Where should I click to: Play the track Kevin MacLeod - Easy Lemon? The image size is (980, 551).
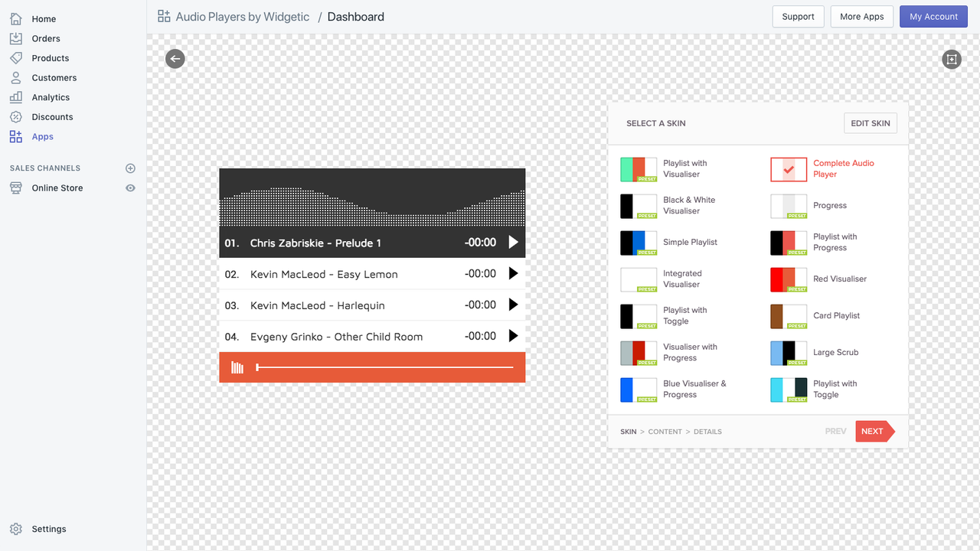coord(513,273)
